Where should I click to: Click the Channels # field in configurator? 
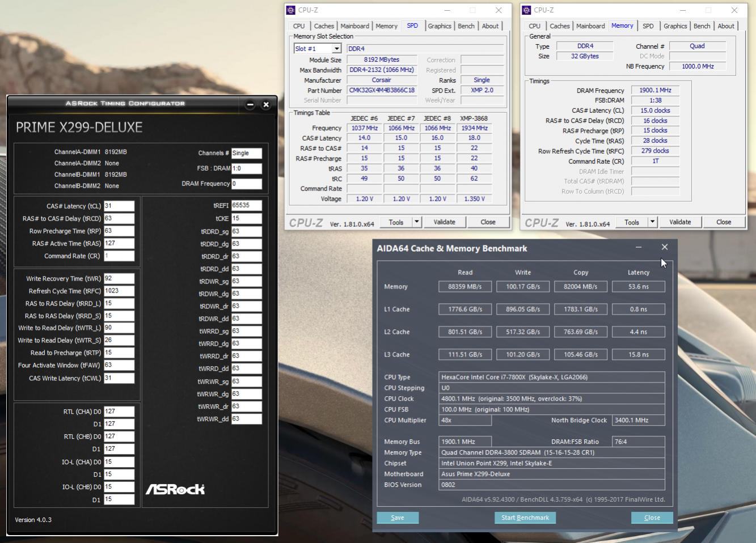(x=247, y=153)
